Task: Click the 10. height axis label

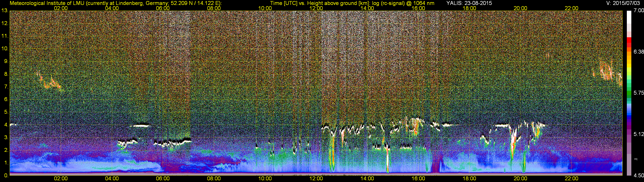Action: tap(5, 49)
